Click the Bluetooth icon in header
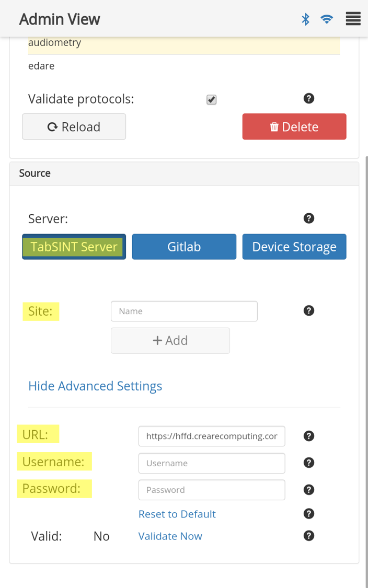Screen dimensions: 368x588 (x=306, y=19)
